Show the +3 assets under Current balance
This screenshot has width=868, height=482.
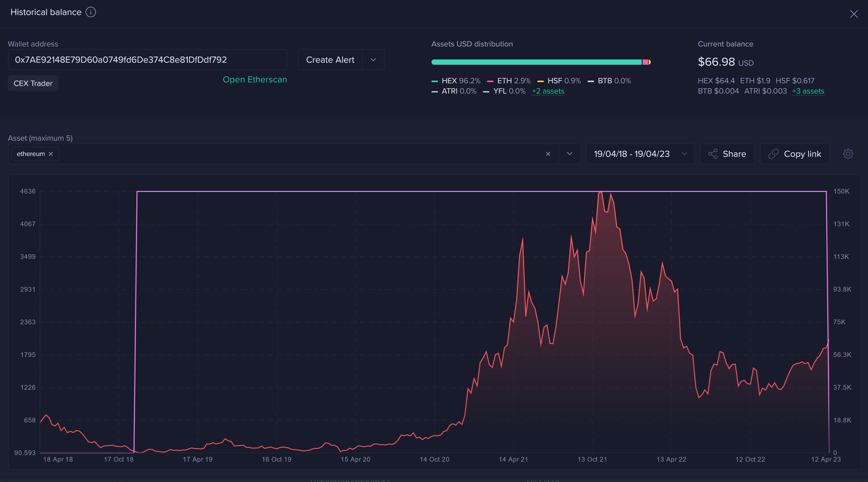(808, 91)
